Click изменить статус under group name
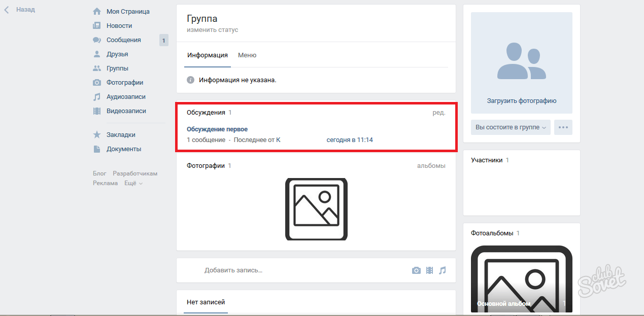Viewport: 644px width, 316px height. coord(212,30)
